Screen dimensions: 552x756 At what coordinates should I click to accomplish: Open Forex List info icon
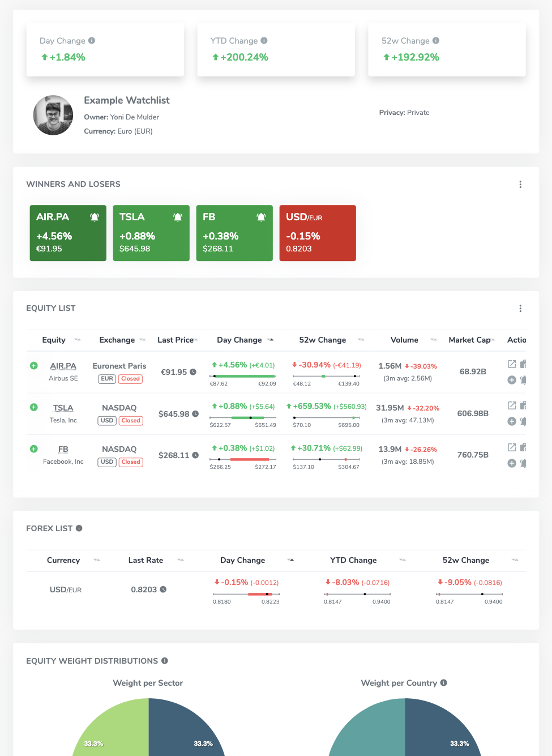[x=79, y=528]
